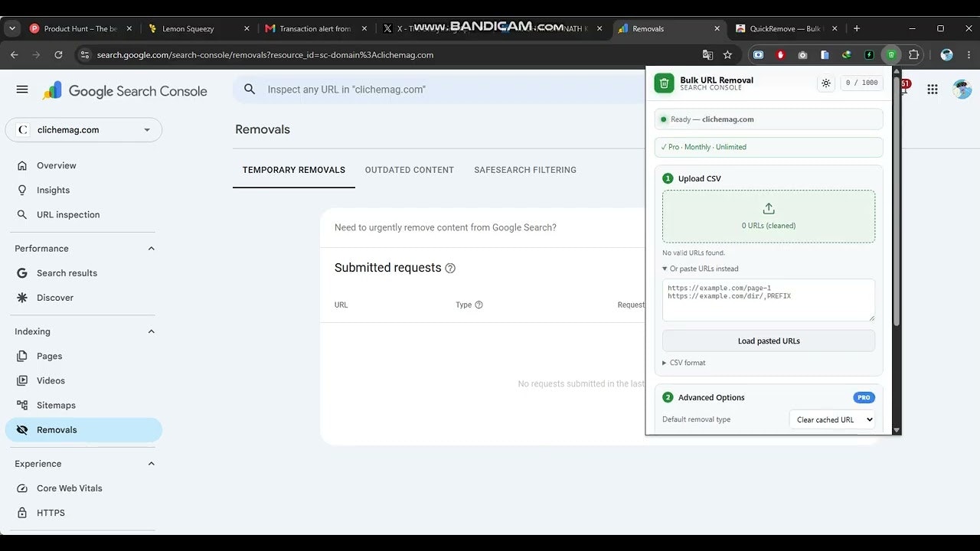The image size is (980, 551).
Task: Click 'Pro · Monthly · Unlimited' plan status
Action: click(x=769, y=147)
